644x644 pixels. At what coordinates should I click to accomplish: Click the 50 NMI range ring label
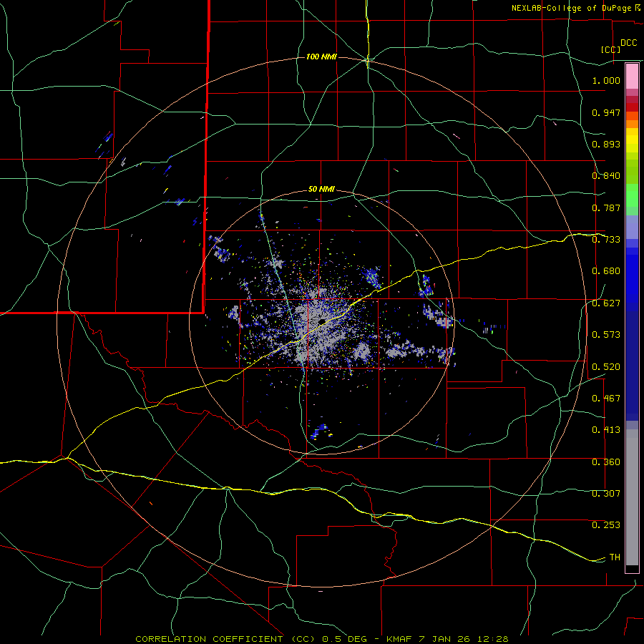click(321, 190)
